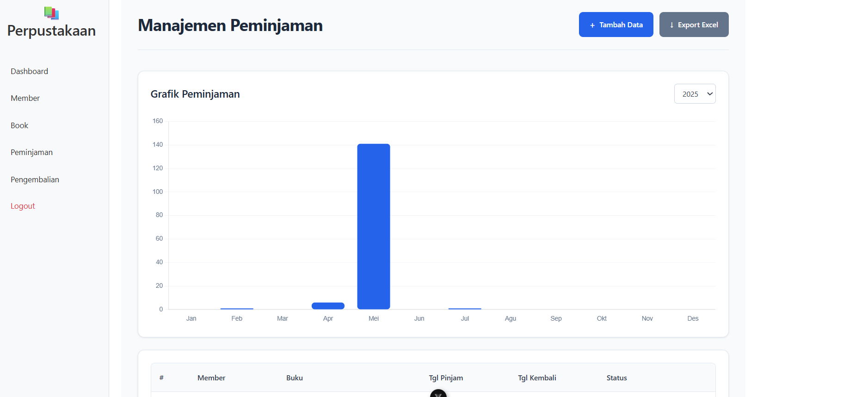Open the Book menu item
The height and width of the screenshot is (397, 868).
tap(19, 125)
